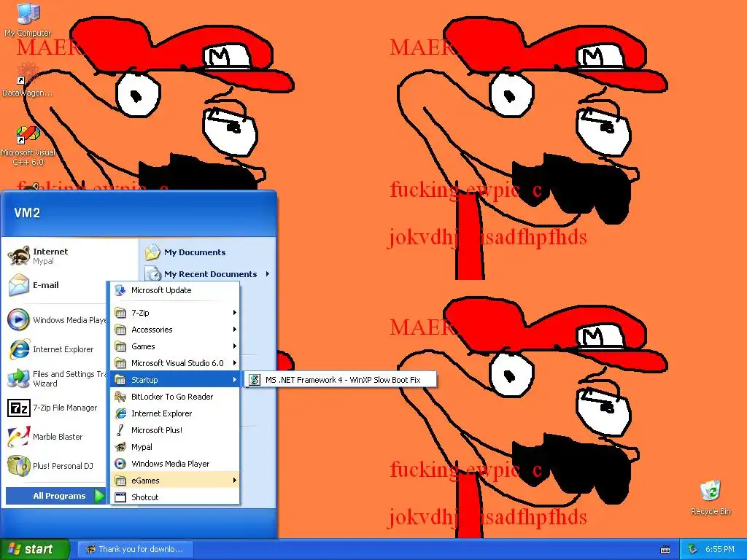Open All Programs label

(x=59, y=496)
